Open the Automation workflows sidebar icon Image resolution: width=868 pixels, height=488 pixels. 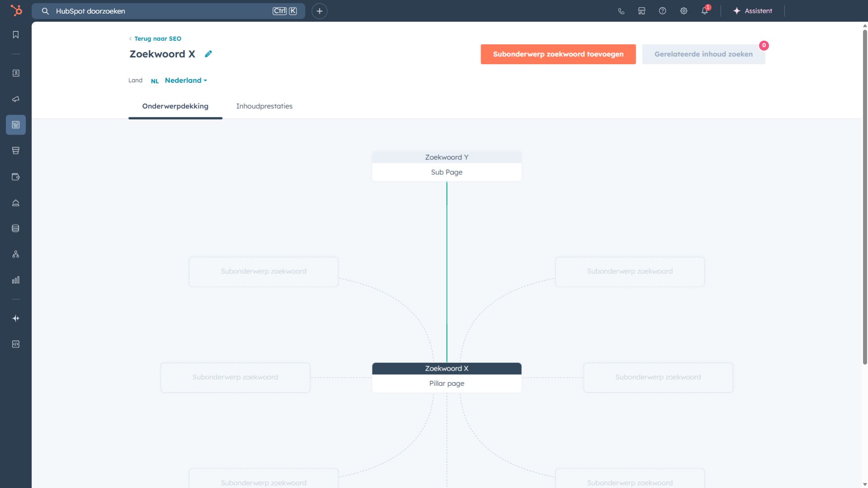(16, 254)
